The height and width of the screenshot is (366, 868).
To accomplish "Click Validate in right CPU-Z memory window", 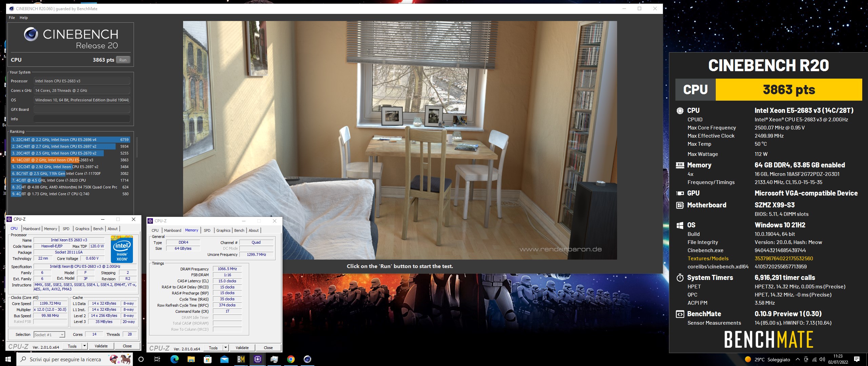I will click(x=242, y=348).
